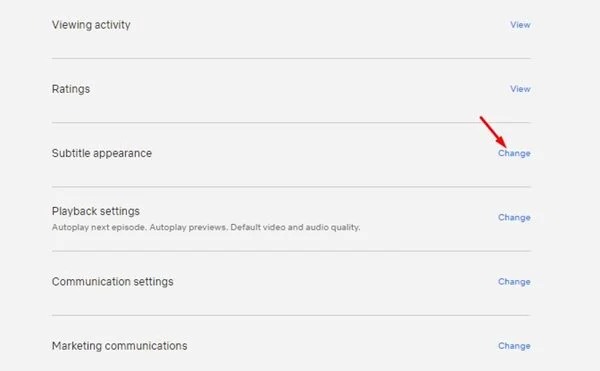This screenshot has width=600, height=371.
Task: Click the Communication settings label
Action: click(112, 282)
